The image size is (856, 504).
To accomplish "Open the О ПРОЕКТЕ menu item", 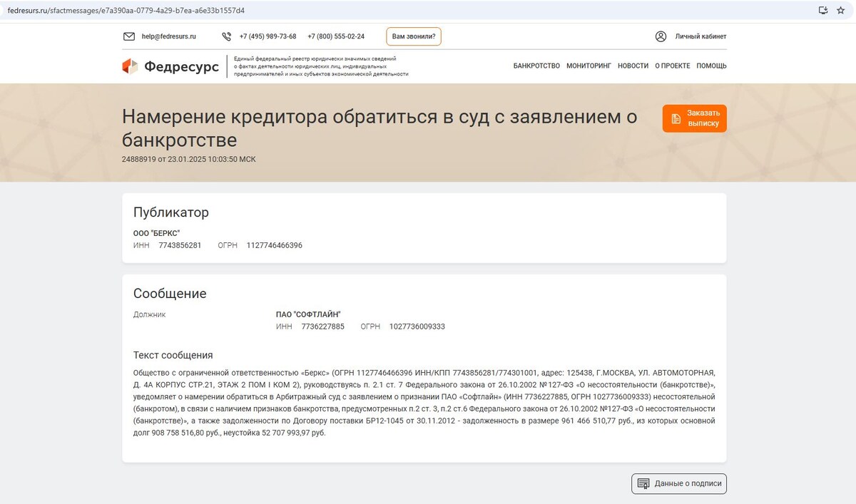I will (x=673, y=66).
